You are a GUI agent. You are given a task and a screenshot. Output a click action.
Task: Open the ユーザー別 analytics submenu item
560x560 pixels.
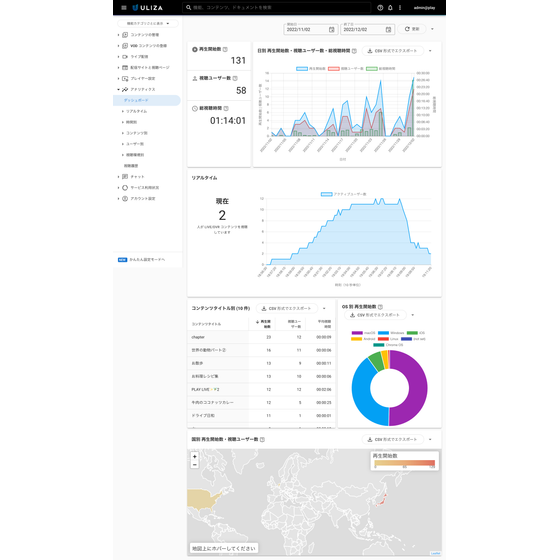click(x=135, y=144)
